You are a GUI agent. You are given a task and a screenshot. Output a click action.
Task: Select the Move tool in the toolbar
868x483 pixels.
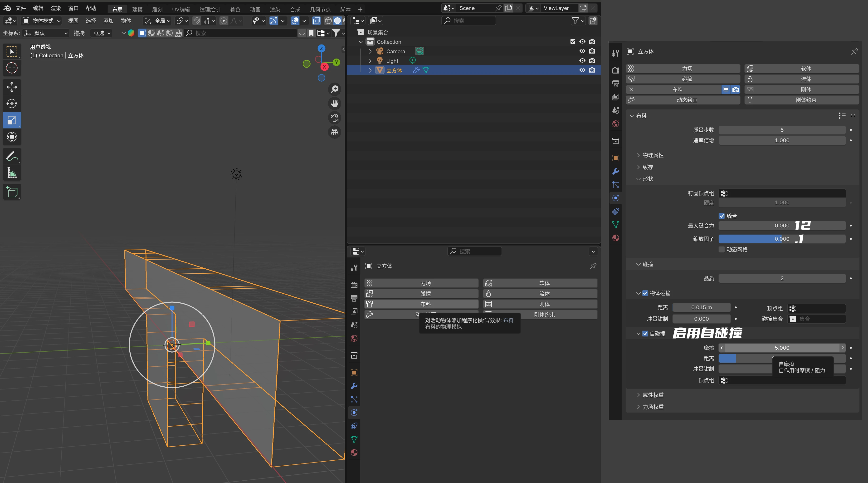click(12, 87)
